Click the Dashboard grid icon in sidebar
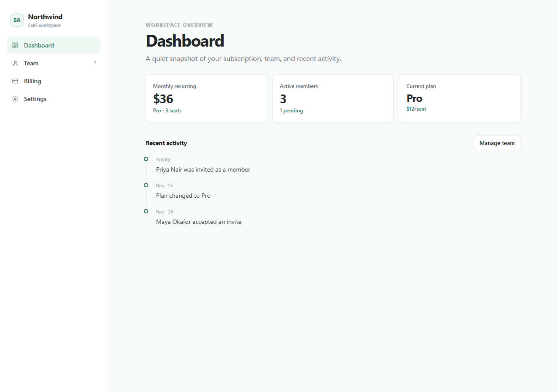Viewport: 558px width, 392px height. pos(15,45)
